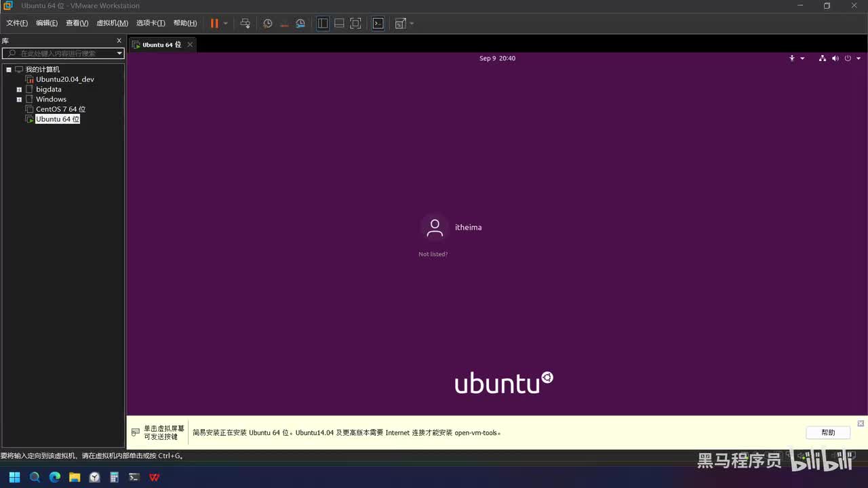
Task: Select Ubuntu 64 位 in the library tree
Action: [x=57, y=119]
